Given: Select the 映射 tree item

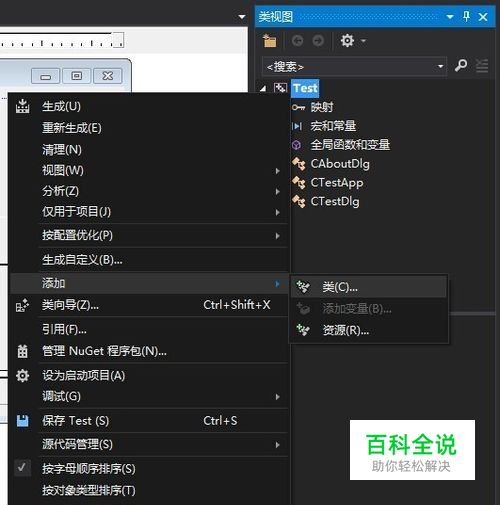Looking at the screenshot, I should tap(322, 107).
